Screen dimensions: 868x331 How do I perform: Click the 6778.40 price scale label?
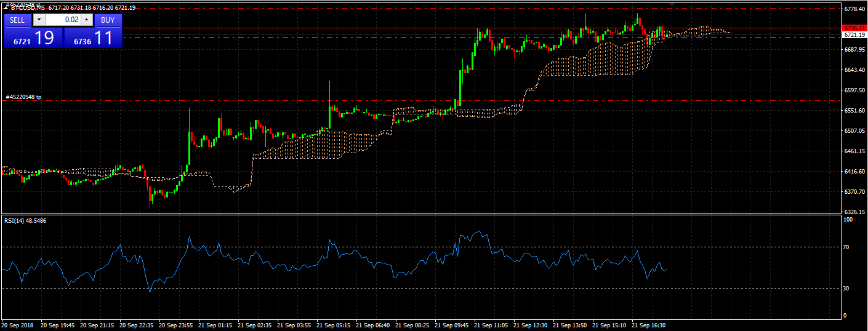pyautogui.click(x=854, y=9)
